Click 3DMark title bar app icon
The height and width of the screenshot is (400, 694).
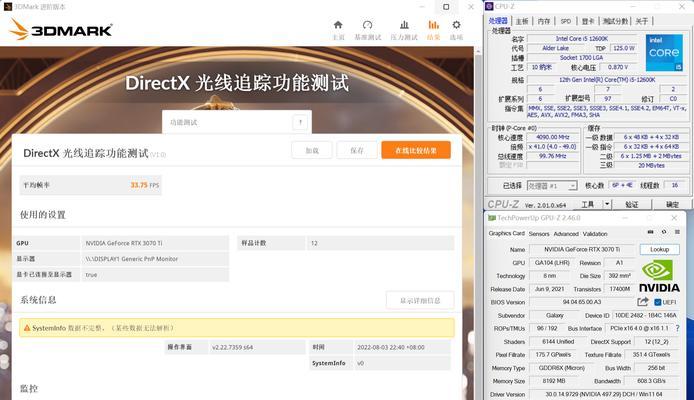pyautogui.click(x=8, y=7)
